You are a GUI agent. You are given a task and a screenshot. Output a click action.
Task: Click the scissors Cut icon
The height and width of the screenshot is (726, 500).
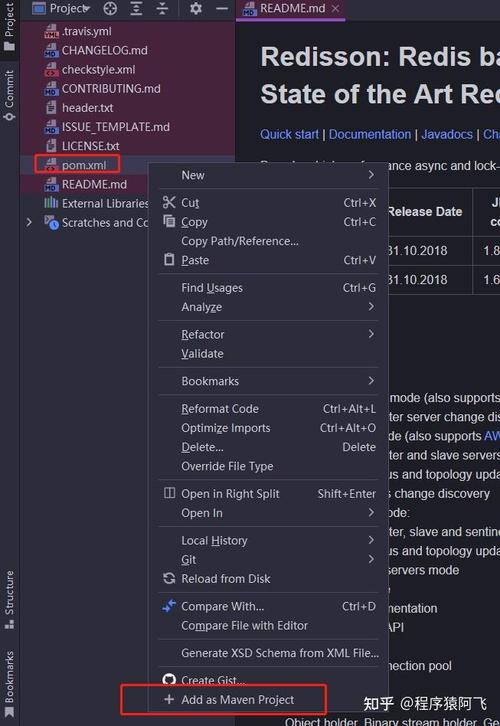pyautogui.click(x=169, y=202)
